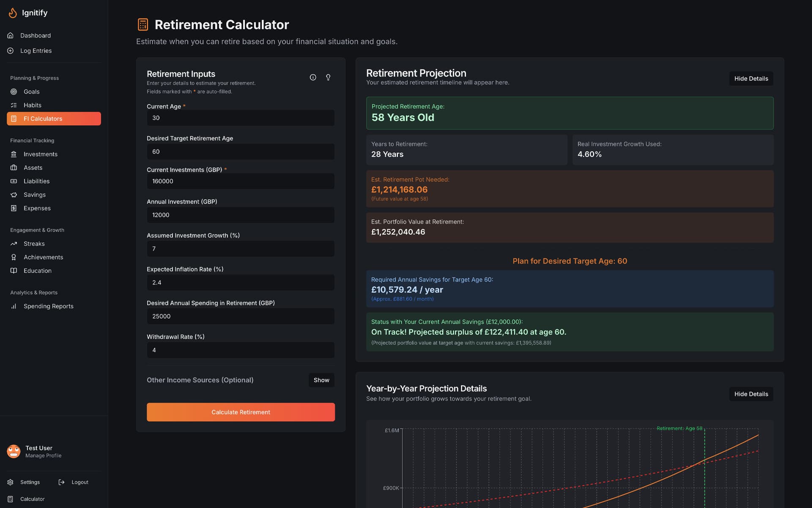Click the Settings gear icon
Viewport: 812px width, 508px height.
pyautogui.click(x=11, y=482)
